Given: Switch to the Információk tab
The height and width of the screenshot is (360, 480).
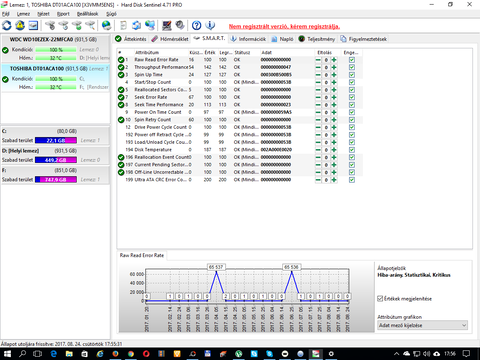Looking at the screenshot, I should tap(248, 39).
